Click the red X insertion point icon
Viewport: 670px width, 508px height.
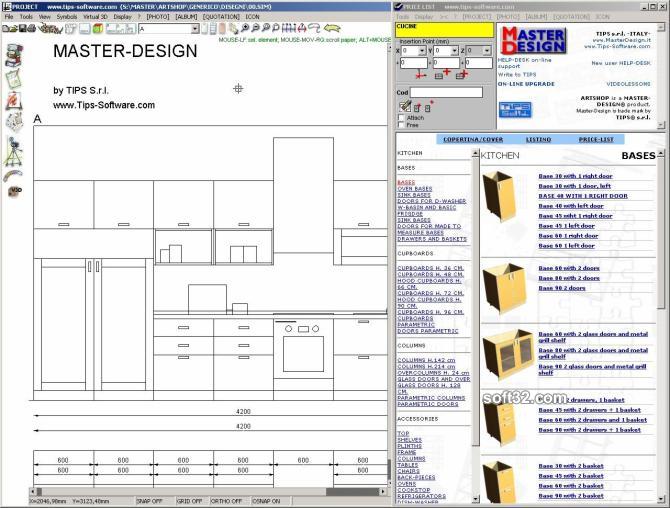click(x=421, y=75)
